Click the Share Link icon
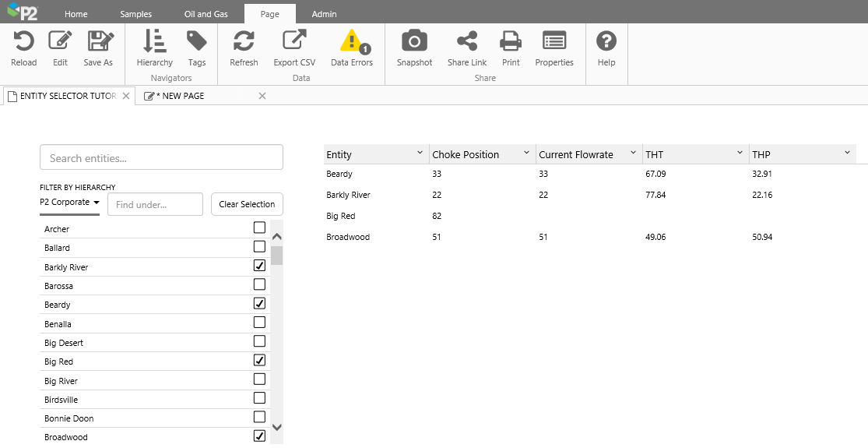This screenshot has height=448, width=868. tap(467, 42)
